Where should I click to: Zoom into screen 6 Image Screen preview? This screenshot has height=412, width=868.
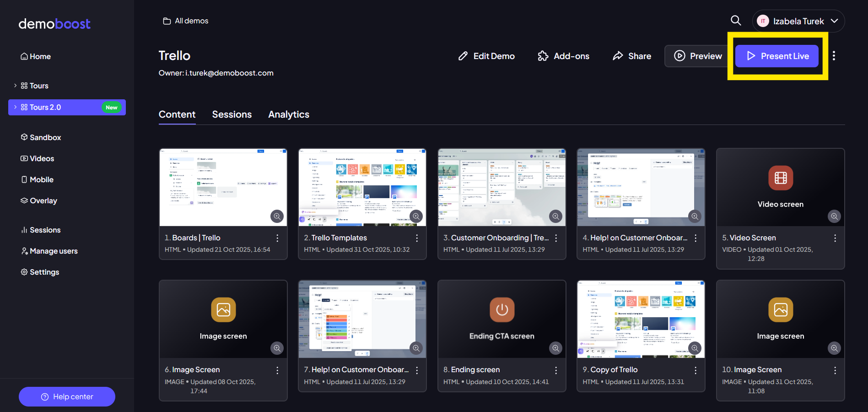pyautogui.click(x=277, y=348)
